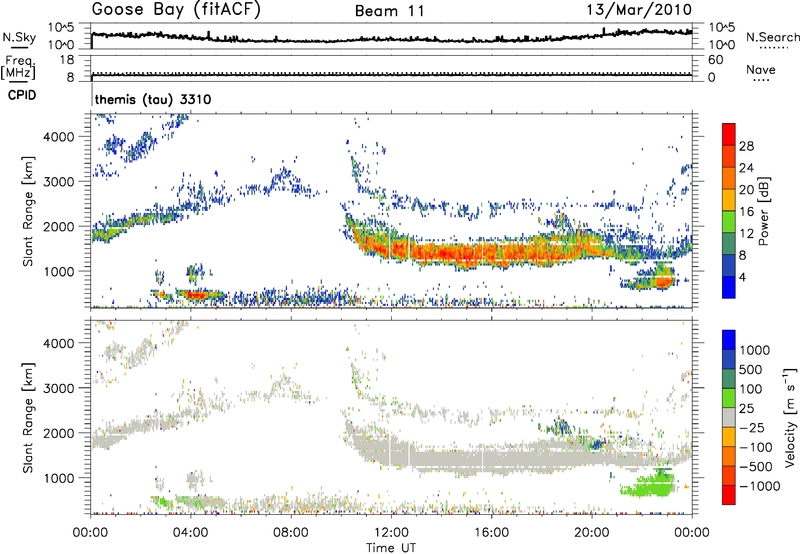This screenshot has height=554, width=800.
Task: Click the "Time UT" axis label
Action: [391, 548]
